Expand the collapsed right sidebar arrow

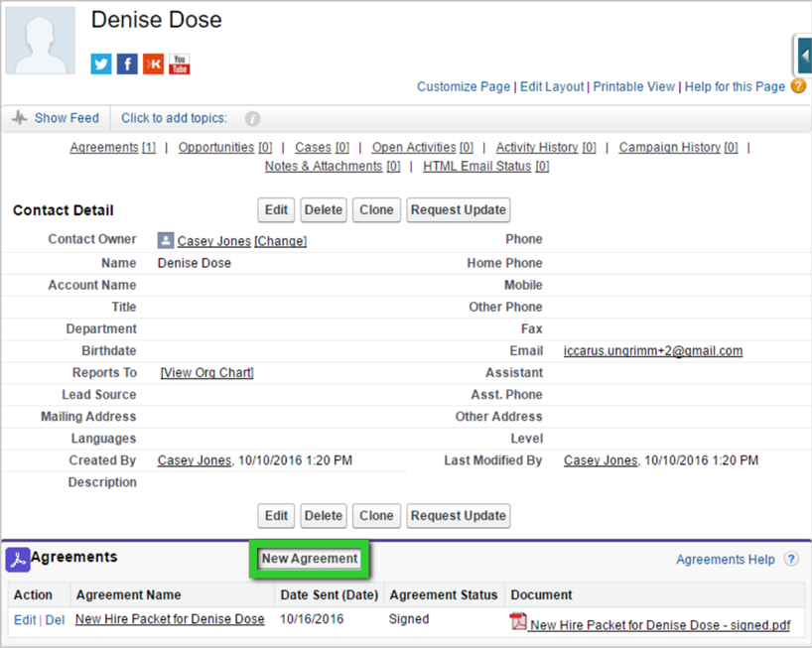coord(804,56)
